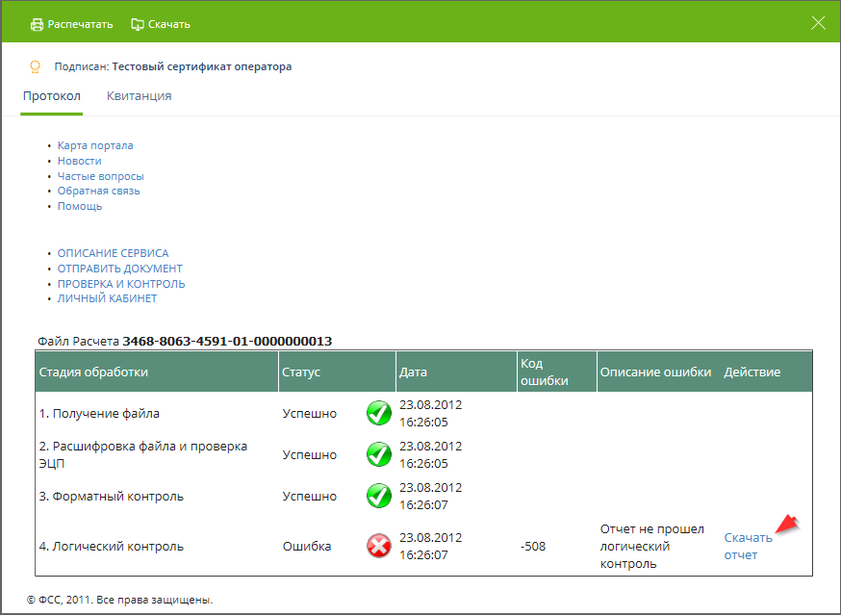Click the lightbulb signature icon
The width and height of the screenshot is (841, 616).
36,66
